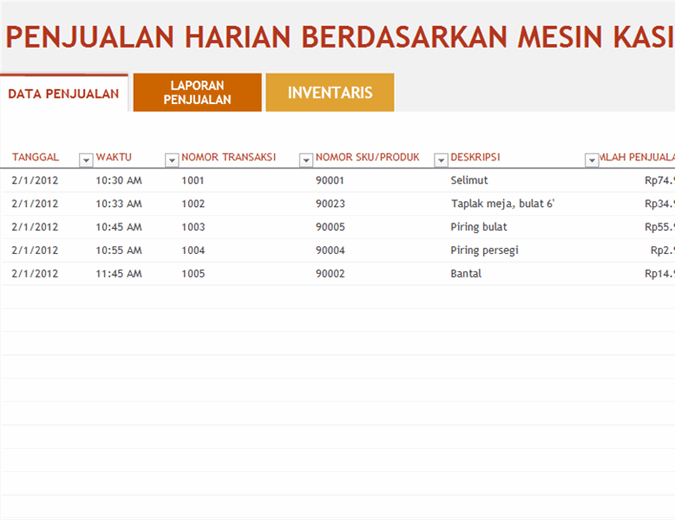Select the Selimut description cell
The height and width of the screenshot is (520, 675).
[469, 180]
